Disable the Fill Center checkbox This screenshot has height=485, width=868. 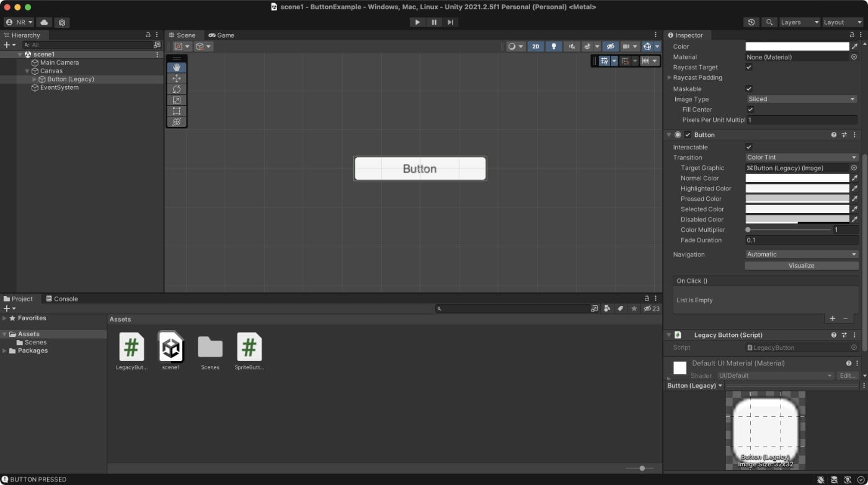750,109
